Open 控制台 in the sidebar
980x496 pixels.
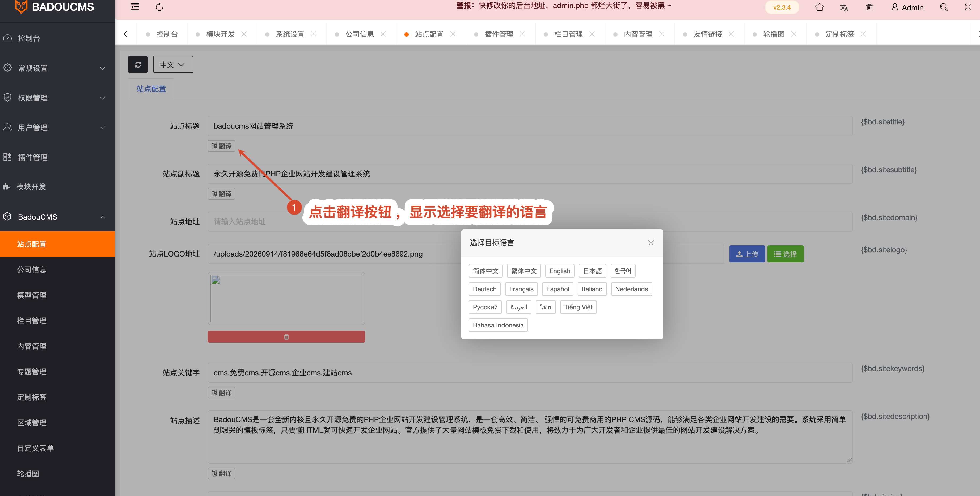[57, 38]
